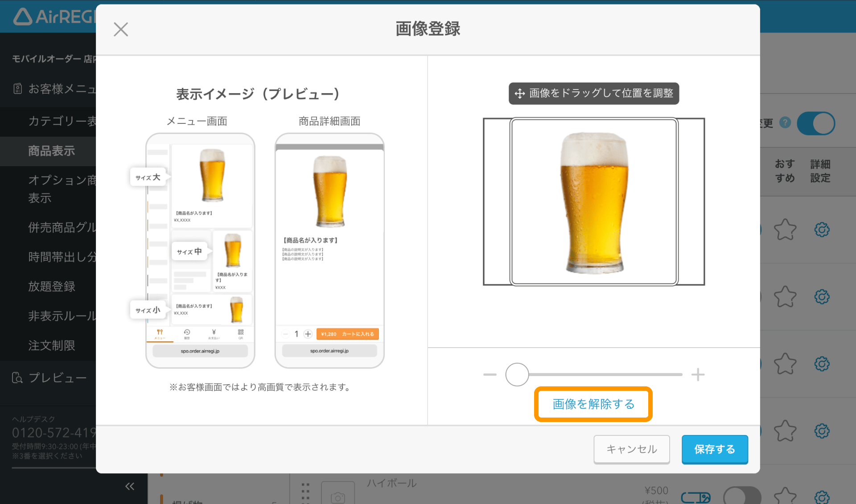The width and height of the screenshot is (856, 504).
Task: Click the first row's おすすめ star
Action: point(785,230)
